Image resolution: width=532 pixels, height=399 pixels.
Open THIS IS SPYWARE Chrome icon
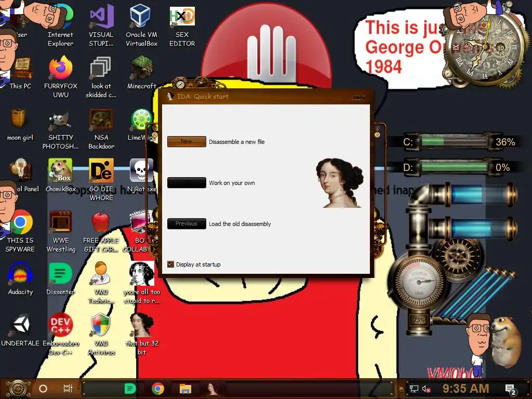pos(20,231)
